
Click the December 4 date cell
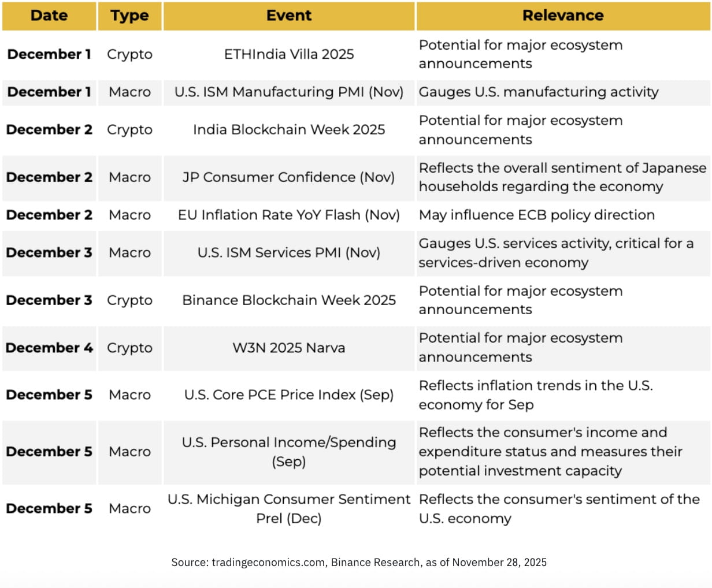[x=49, y=348]
